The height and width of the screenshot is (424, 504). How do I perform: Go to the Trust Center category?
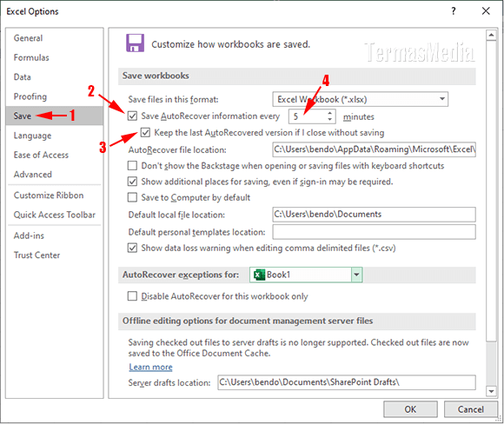36,255
